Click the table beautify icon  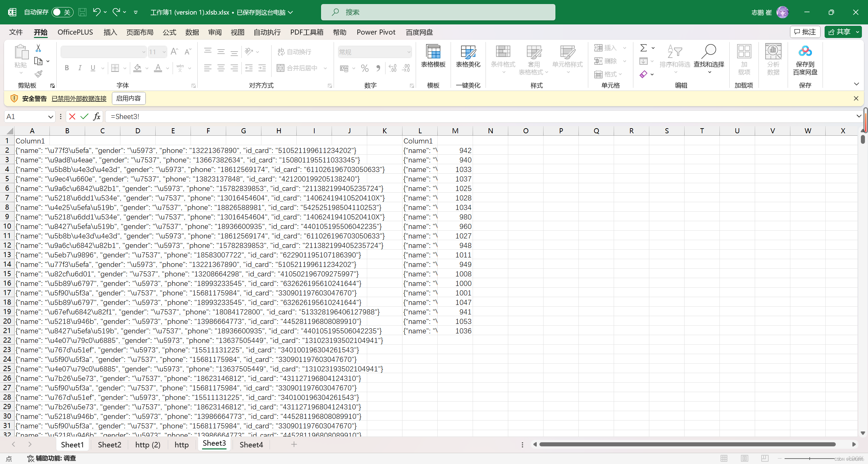[468, 52]
